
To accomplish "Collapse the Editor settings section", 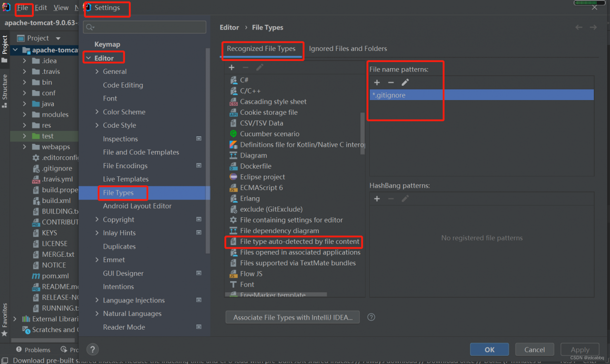I will coord(88,58).
